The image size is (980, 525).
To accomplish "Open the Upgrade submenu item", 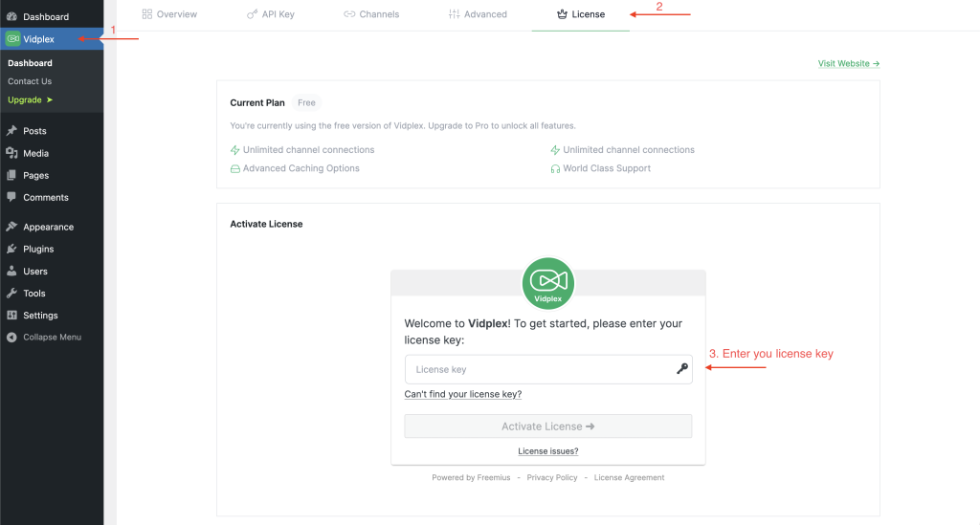I will pos(30,99).
